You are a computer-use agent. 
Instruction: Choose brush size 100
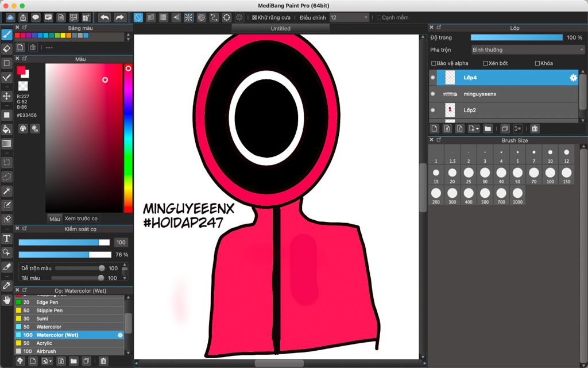tap(550, 175)
